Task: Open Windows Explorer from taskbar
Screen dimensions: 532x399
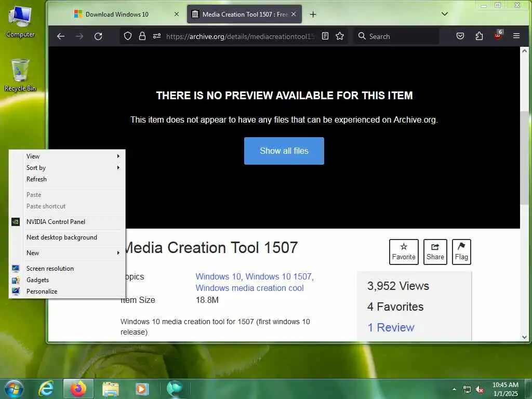Action: [111, 389]
